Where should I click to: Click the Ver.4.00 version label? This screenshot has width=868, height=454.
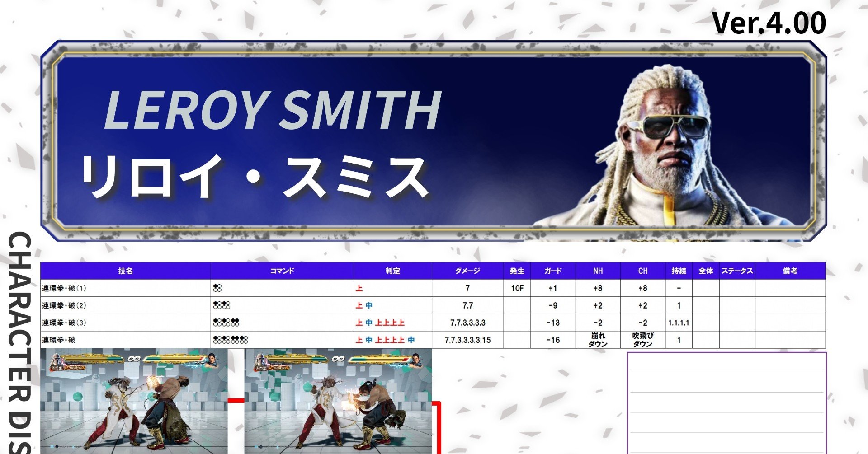769,23
